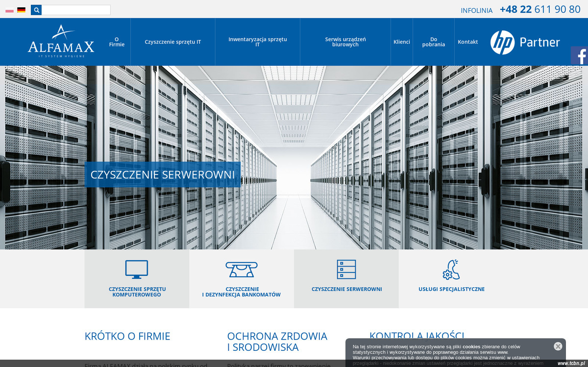Open Inwentaryzacja sprzętu IT menu

[258, 42]
